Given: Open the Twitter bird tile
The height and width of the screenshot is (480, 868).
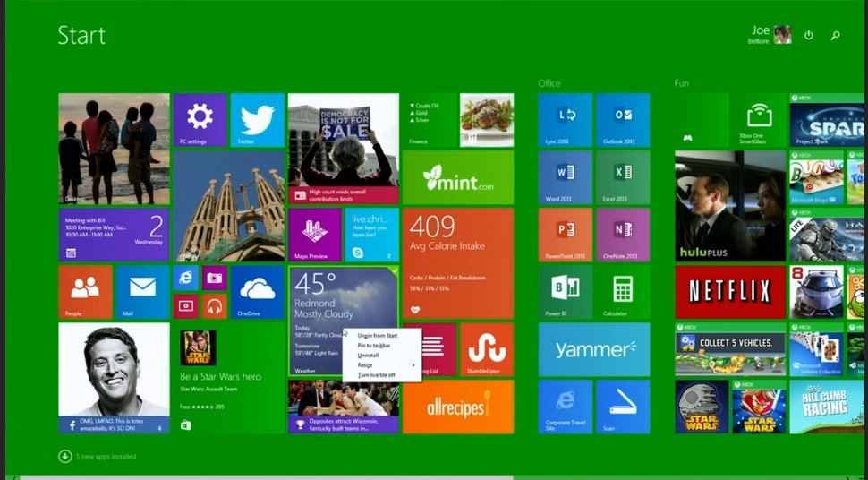Looking at the screenshot, I should [258, 120].
